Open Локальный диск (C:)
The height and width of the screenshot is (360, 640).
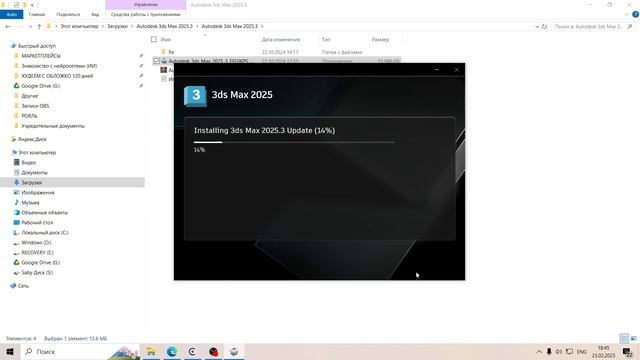point(44,232)
